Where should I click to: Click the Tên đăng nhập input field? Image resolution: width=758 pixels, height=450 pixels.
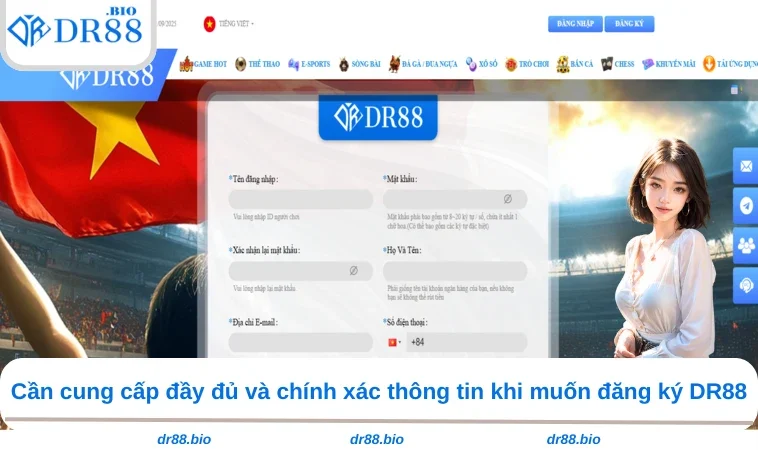[x=300, y=199]
